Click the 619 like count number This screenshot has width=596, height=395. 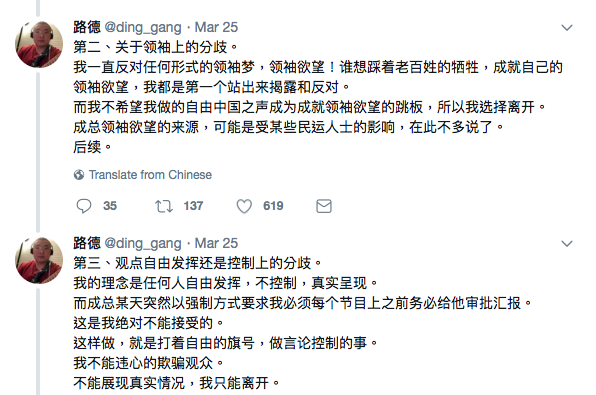[273, 206]
